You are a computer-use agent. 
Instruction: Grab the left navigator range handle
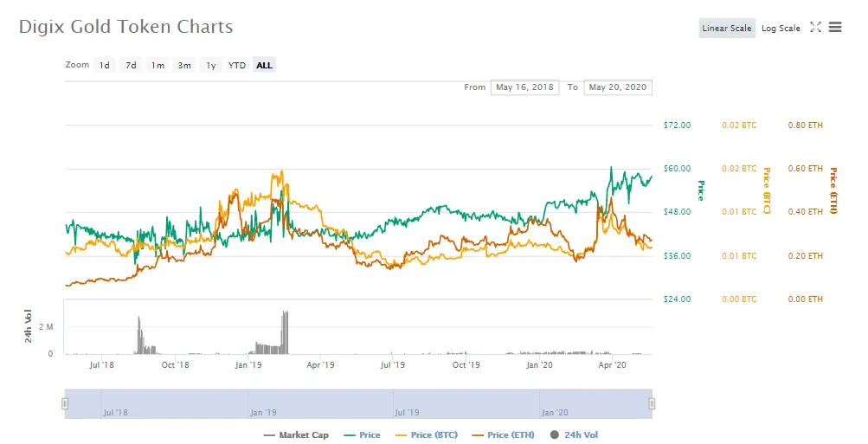tap(65, 403)
